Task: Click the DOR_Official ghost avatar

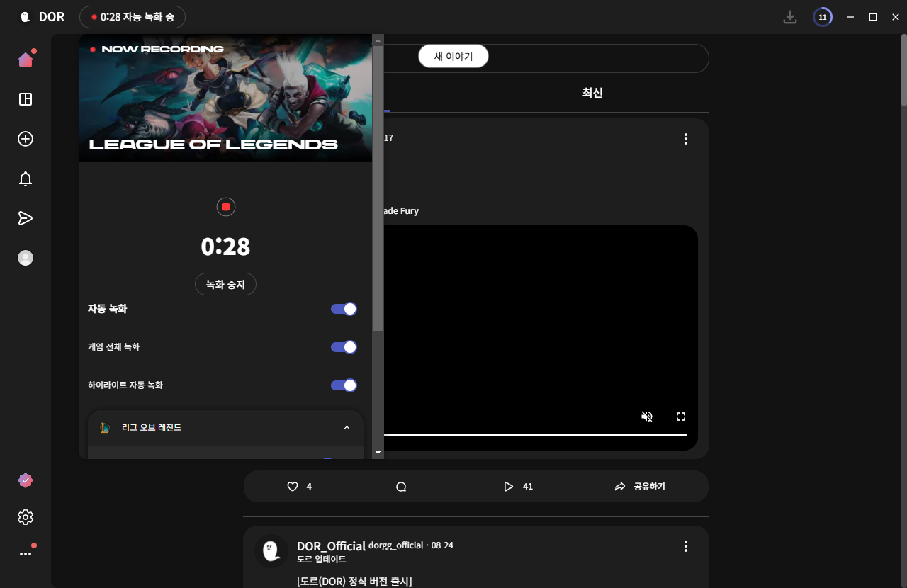Action: click(x=270, y=551)
